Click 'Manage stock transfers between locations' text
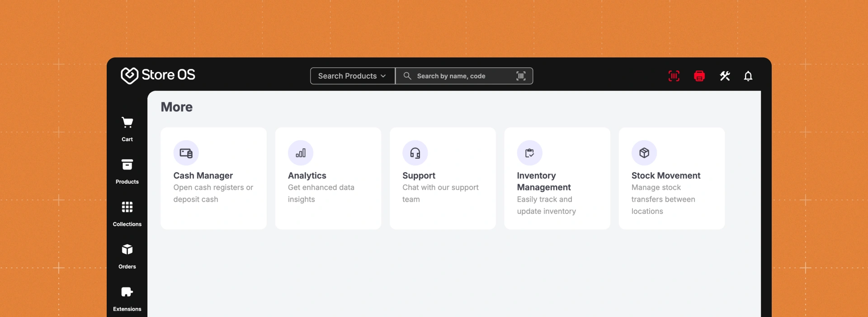Viewport: 868px width, 317px height. [x=663, y=199]
